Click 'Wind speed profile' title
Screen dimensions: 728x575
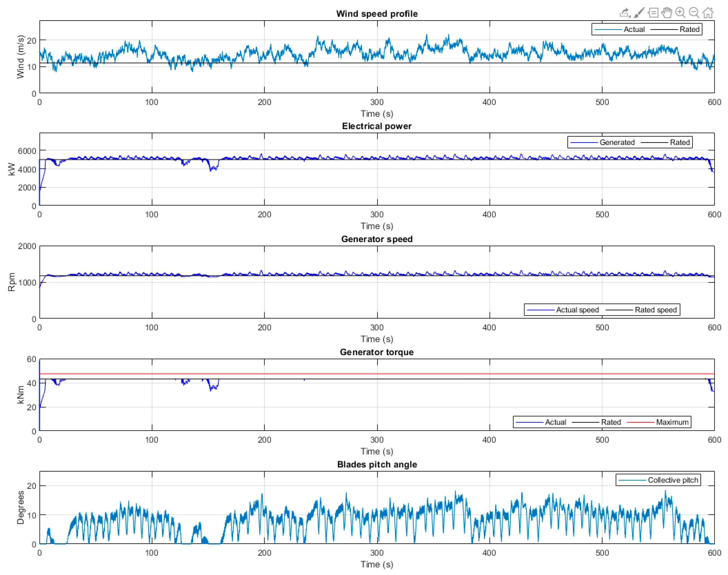pos(377,14)
